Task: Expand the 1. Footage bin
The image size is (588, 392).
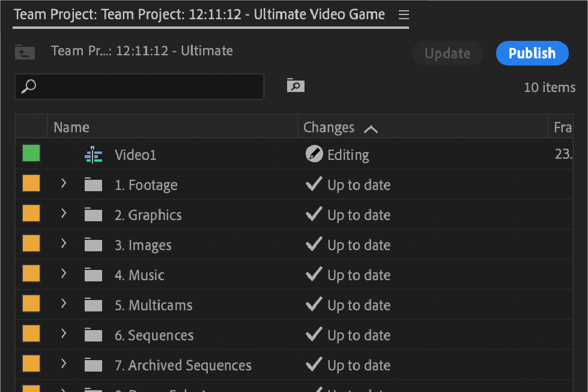Action: tap(64, 184)
